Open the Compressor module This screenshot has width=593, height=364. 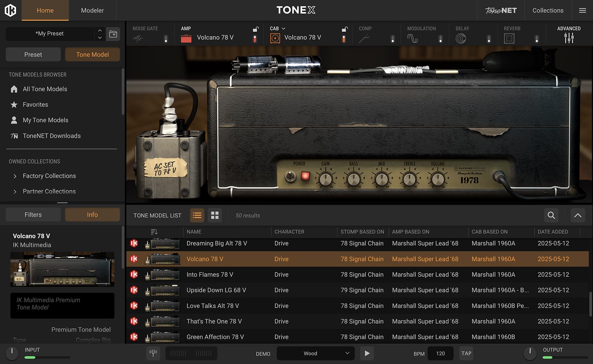coord(364,37)
